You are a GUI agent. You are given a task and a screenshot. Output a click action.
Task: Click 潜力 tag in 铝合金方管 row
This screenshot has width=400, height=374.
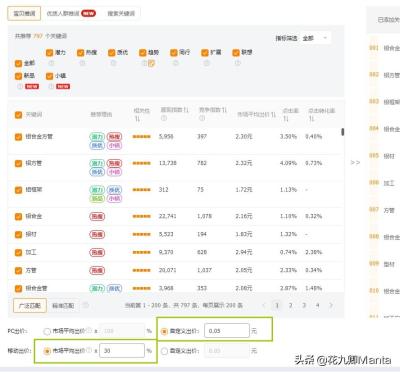[x=97, y=137]
